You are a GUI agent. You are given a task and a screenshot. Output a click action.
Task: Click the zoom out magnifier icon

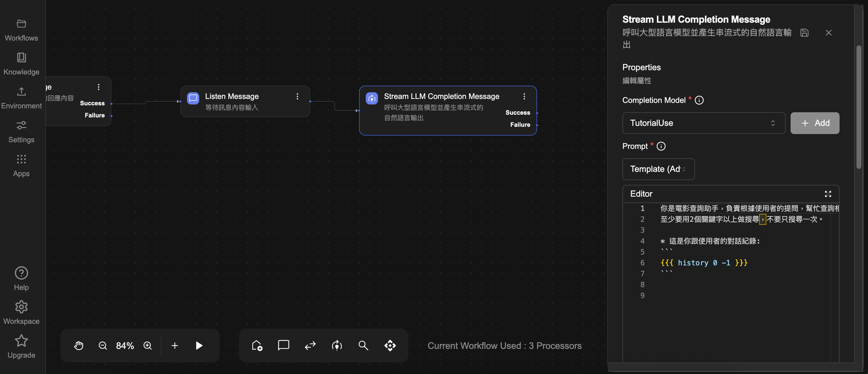click(x=103, y=345)
